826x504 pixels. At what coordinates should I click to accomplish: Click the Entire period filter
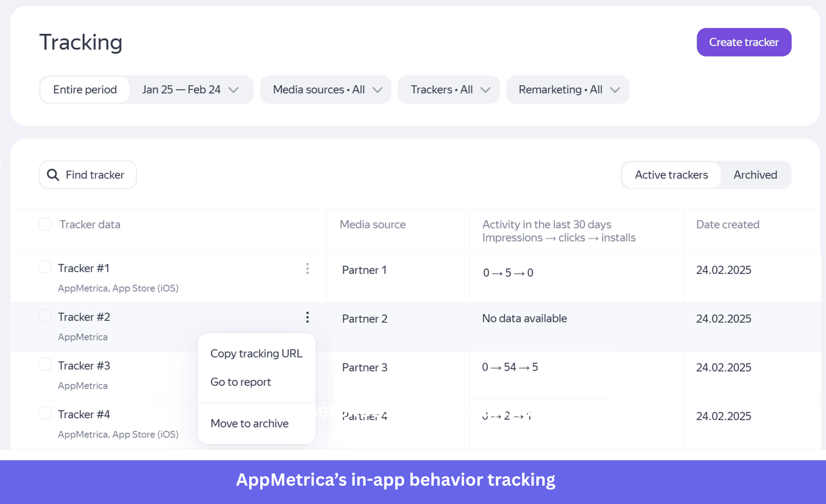[84, 89]
